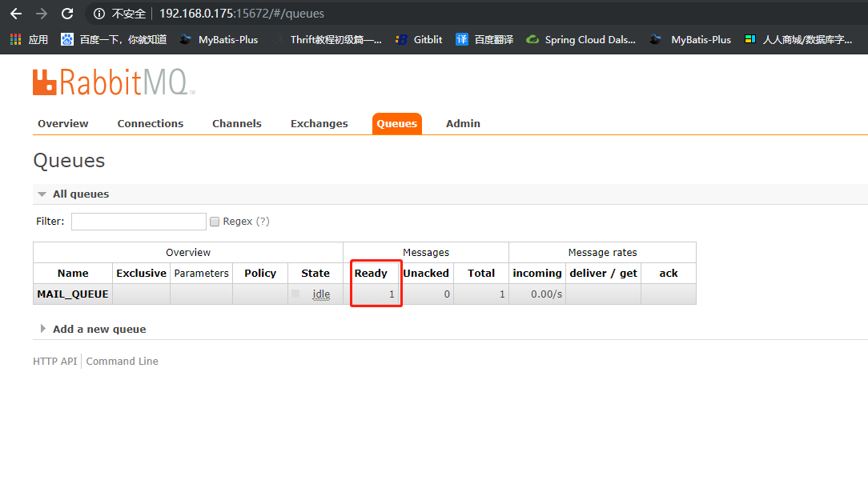This screenshot has height=484, width=868.
Task: Open the Gitblit bookmark
Action: coord(419,39)
